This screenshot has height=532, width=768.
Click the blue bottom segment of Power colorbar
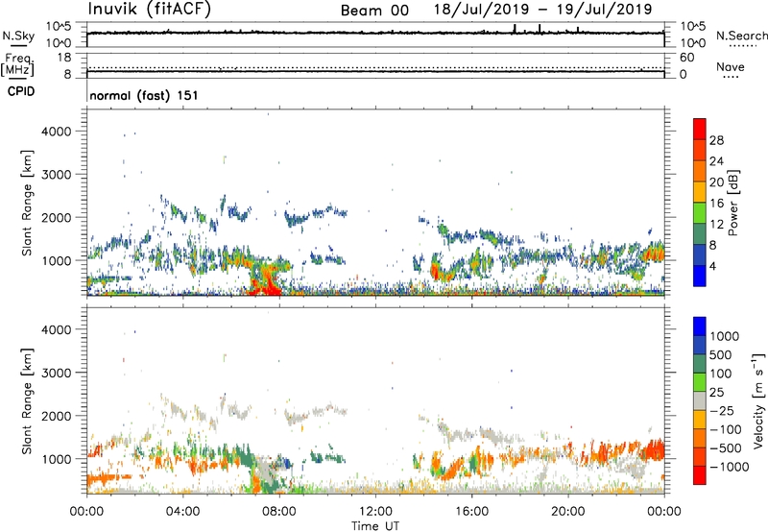coord(700,276)
